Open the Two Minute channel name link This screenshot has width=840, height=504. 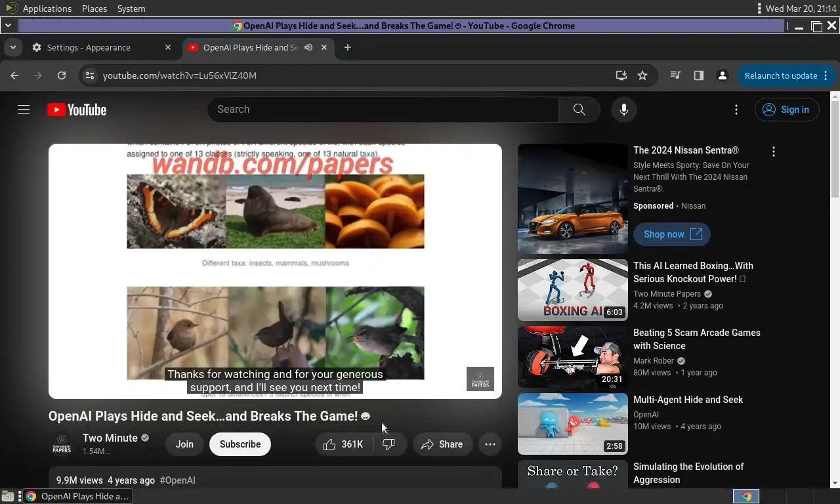pos(110,438)
